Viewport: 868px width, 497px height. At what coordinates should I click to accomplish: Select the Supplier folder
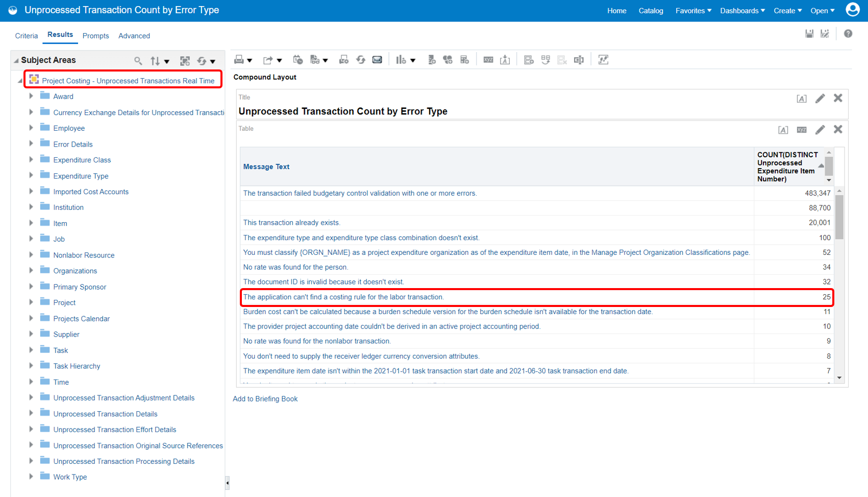(x=66, y=334)
